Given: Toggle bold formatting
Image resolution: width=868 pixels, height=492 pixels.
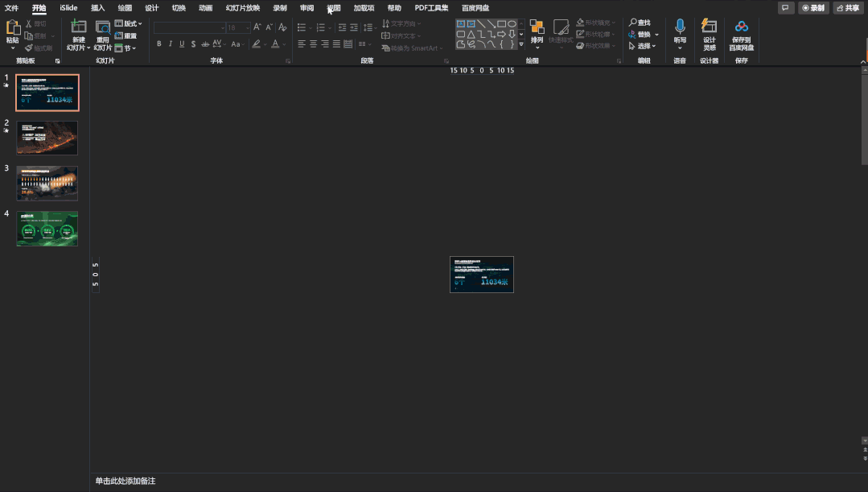Looking at the screenshot, I should click(158, 43).
